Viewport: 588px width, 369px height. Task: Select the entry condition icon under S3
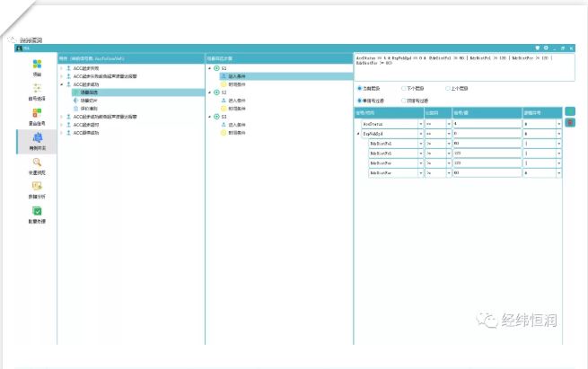coord(224,125)
